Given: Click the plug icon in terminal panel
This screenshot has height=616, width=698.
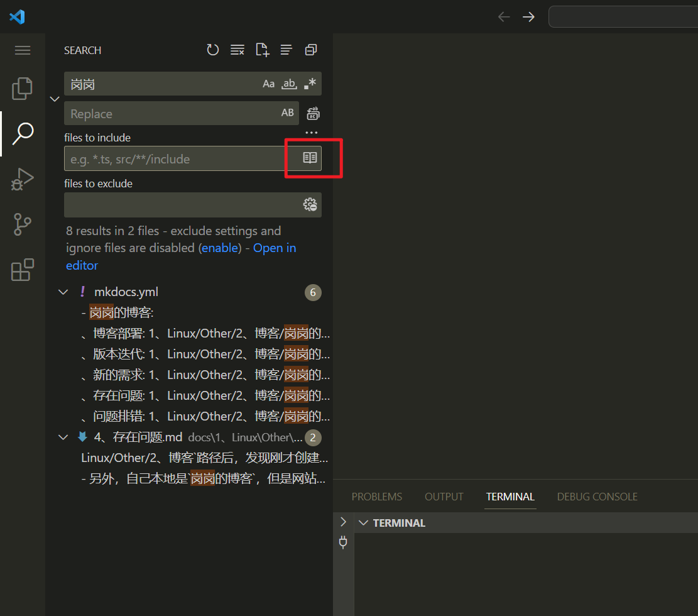Looking at the screenshot, I should (343, 542).
